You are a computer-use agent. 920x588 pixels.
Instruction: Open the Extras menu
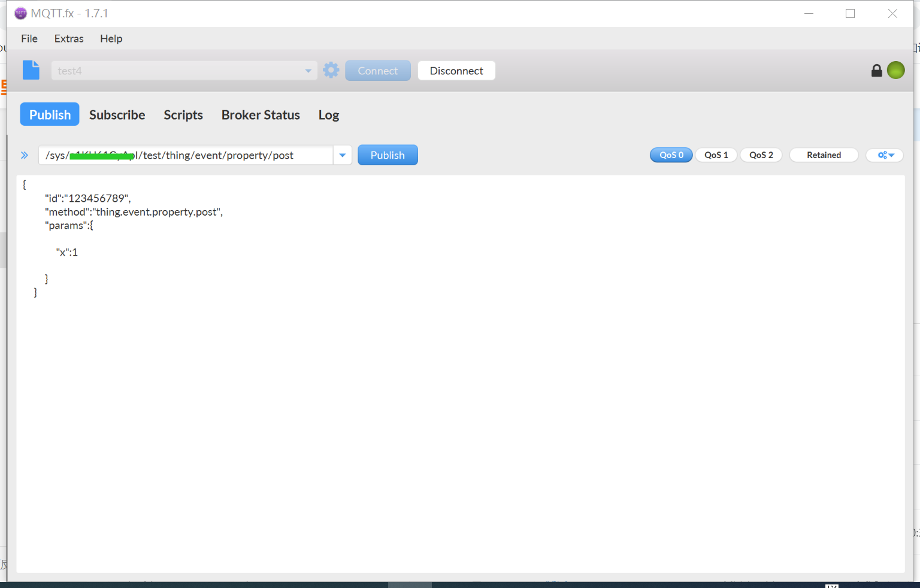click(69, 38)
